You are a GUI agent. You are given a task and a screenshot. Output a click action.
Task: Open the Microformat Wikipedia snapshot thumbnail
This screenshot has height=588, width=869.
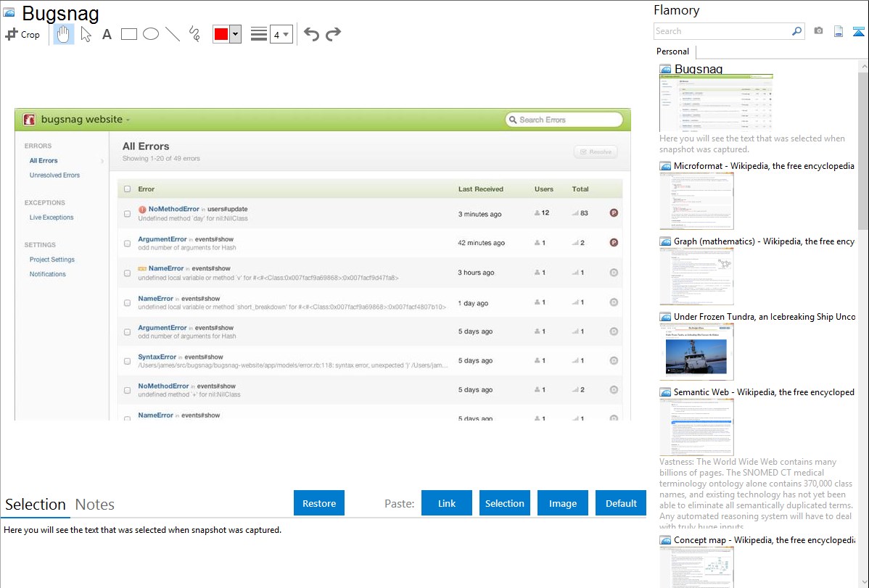pos(696,201)
